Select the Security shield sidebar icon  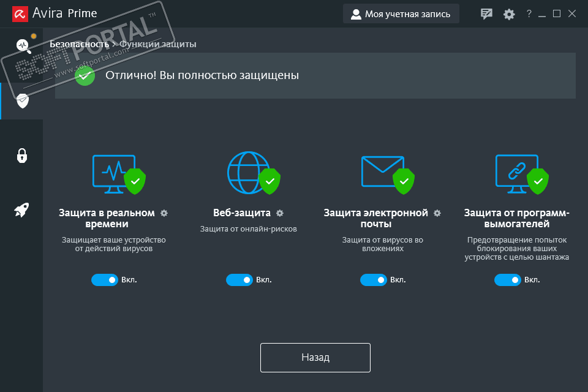(23, 100)
